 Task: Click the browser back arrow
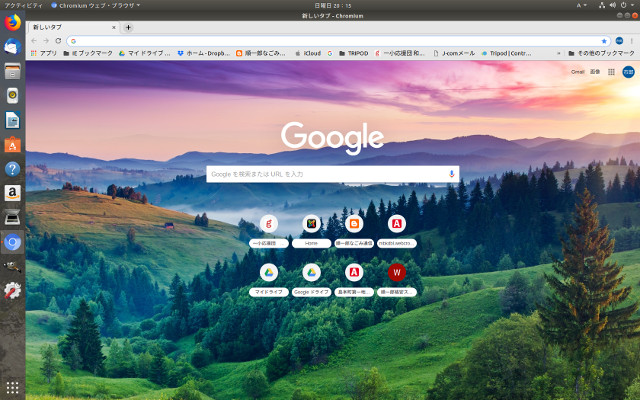34,41
